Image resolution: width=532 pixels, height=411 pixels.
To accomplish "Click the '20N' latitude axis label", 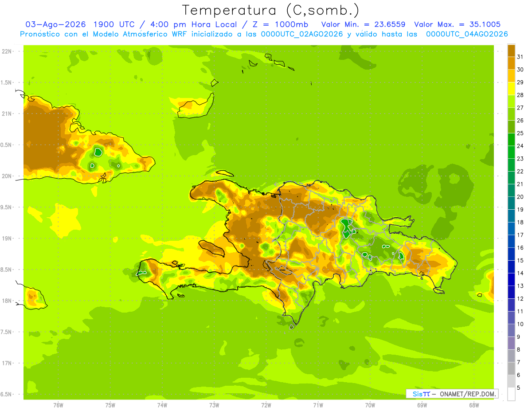I will (7, 176).
